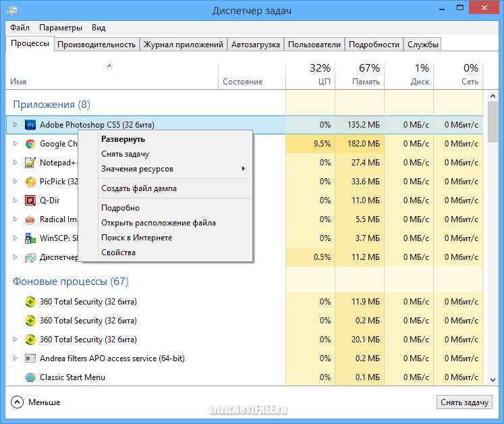
Task: Click the Меньше collapse arrow icon
Action: click(x=17, y=402)
